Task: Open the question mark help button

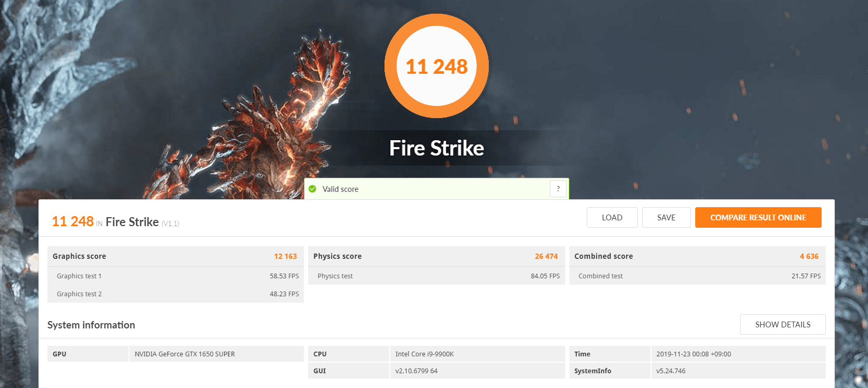Action: (558, 189)
